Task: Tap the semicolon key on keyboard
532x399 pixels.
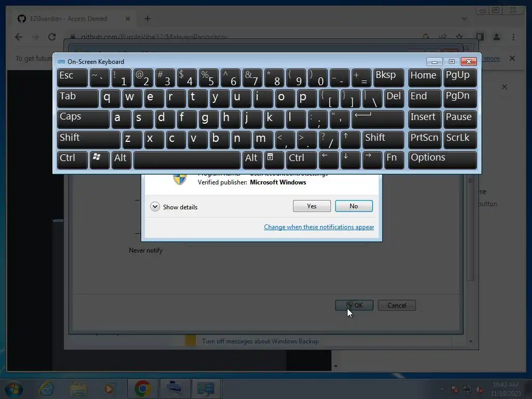Action: [x=317, y=119]
